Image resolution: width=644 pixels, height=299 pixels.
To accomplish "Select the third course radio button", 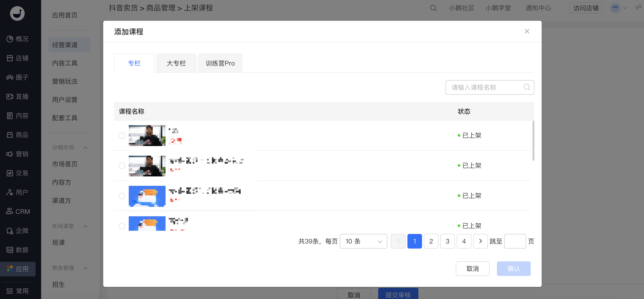I will click(x=122, y=196).
